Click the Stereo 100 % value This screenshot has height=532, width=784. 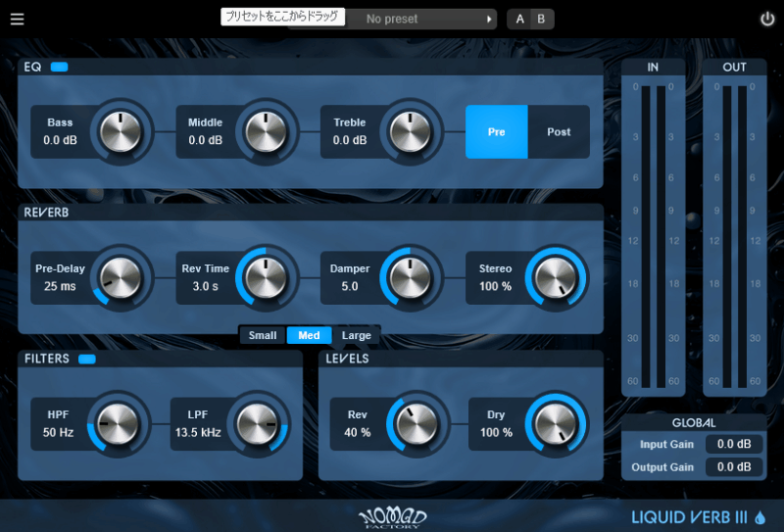496,286
